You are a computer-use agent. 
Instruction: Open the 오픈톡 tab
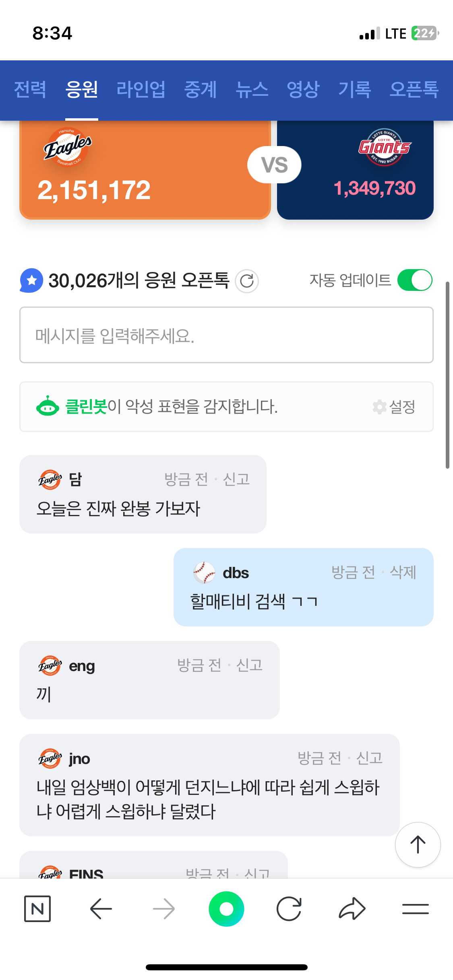point(414,89)
